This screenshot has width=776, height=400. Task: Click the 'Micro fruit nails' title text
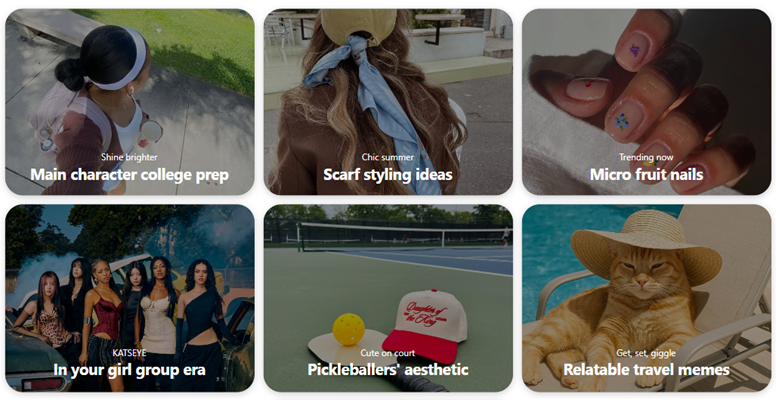pyautogui.click(x=646, y=175)
